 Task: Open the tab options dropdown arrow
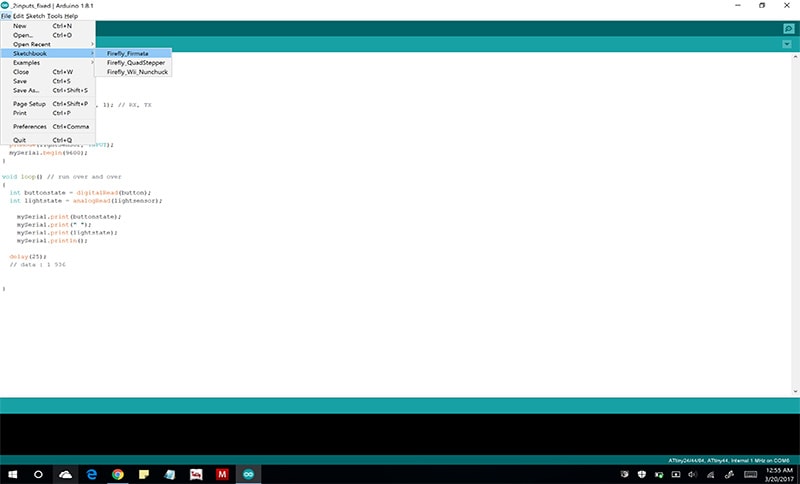click(787, 44)
